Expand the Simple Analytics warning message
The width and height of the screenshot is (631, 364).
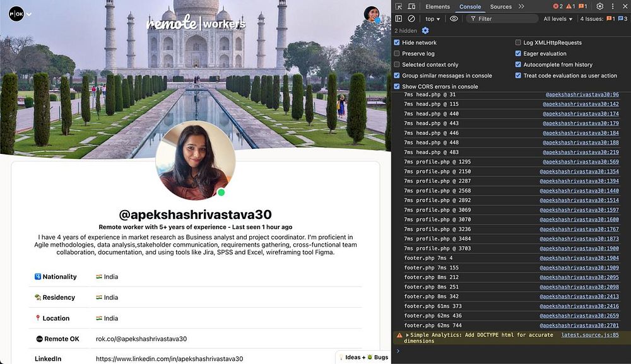click(x=407, y=335)
